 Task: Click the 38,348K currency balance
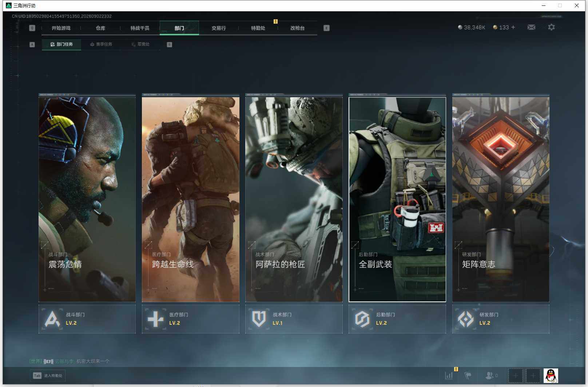pos(474,27)
